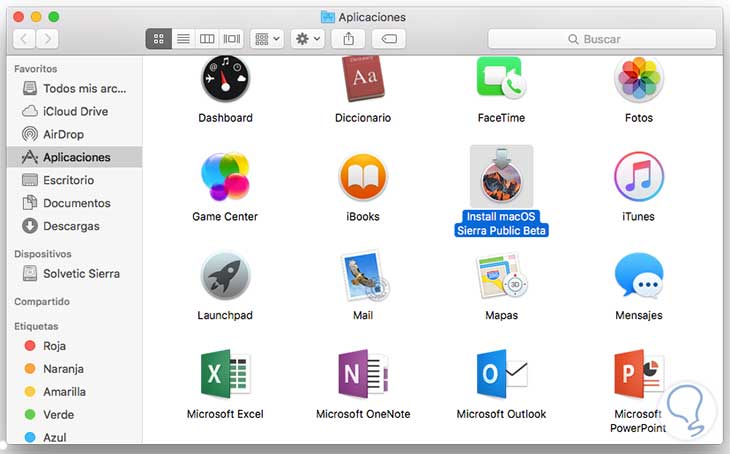Go forward with the right arrow button
Viewport: 730px width, 454px height.
(x=47, y=39)
